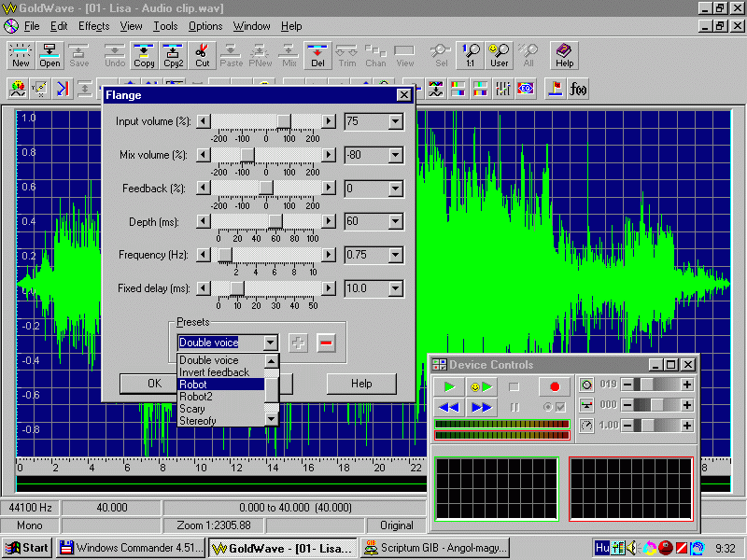Click the Cpy2 toolbar icon
The height and width of the screenshot is (560, 747).
[173, 55]
